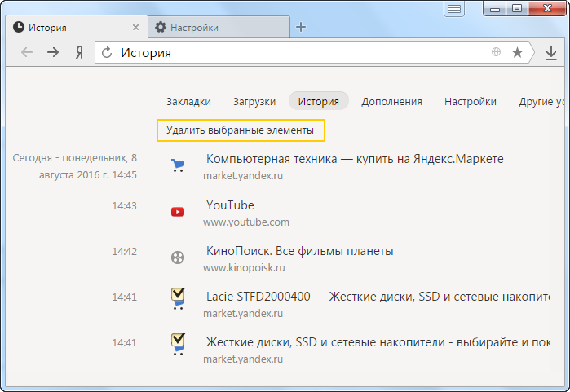Viewport: 570px width, 392px height.
Task: Click the 14:42 timestamp
Action: click(x=124, y=251)
